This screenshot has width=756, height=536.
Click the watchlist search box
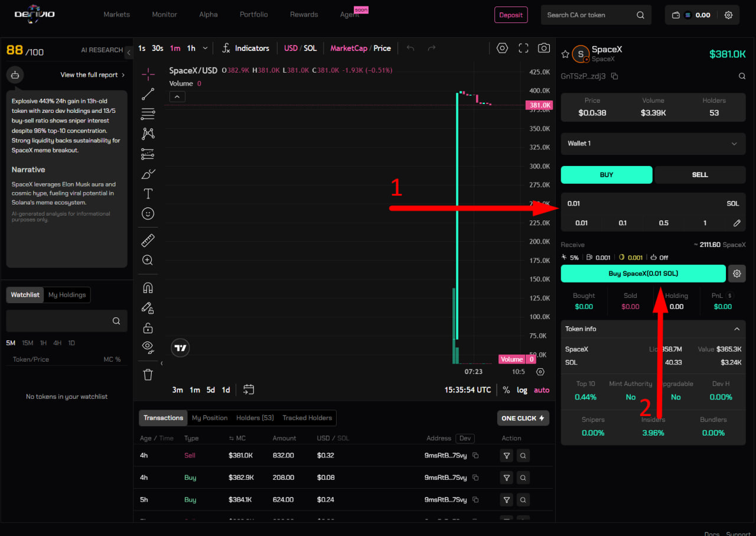point(67,321)
